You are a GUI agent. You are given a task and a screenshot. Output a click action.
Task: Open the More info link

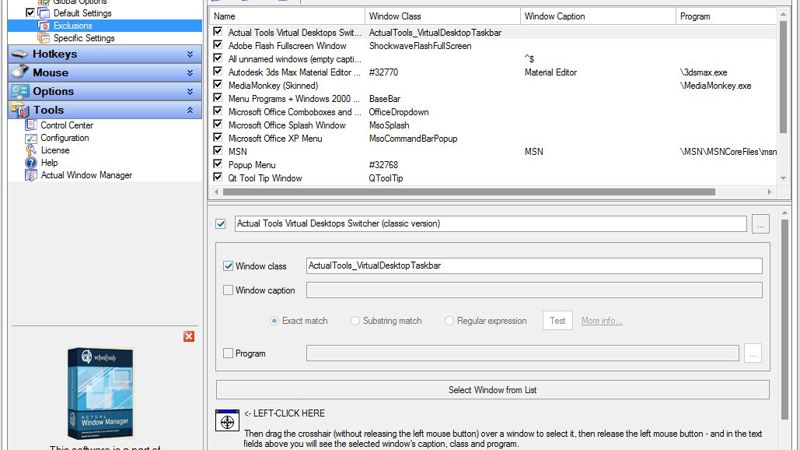[602, 321]
